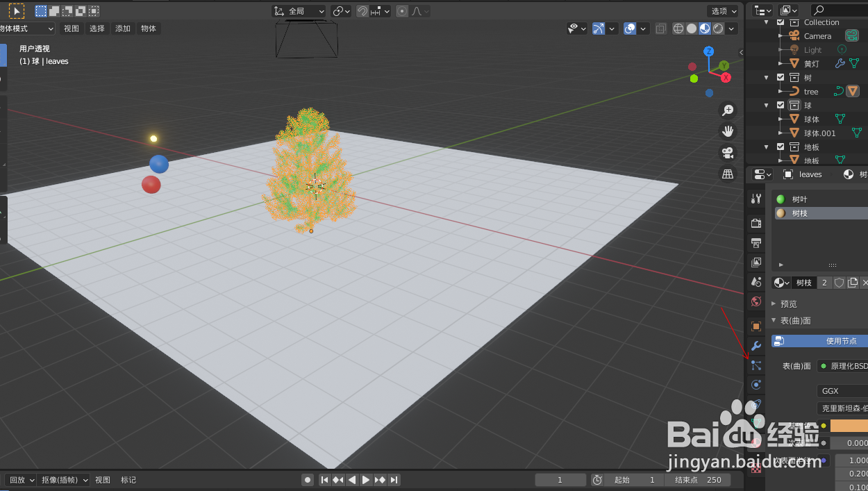868x491 pixels.
Task: Expand the 预览 section in material properties
Action: point(788,303)
